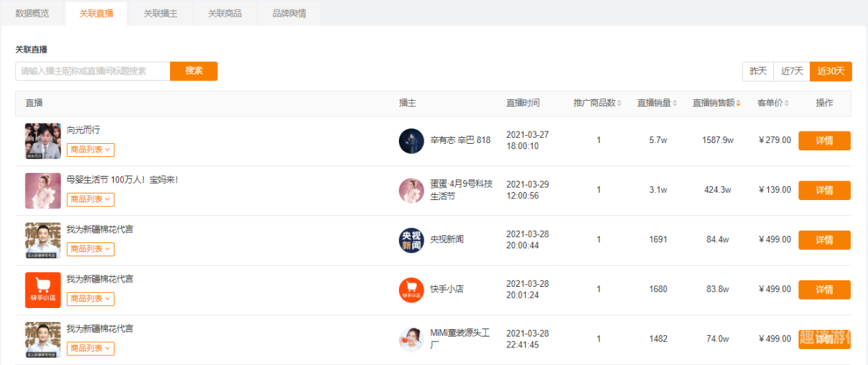Expand 商品列表 under 母婴生活节 livestream
The image size is (868, 365).
[x=90, y=199]
